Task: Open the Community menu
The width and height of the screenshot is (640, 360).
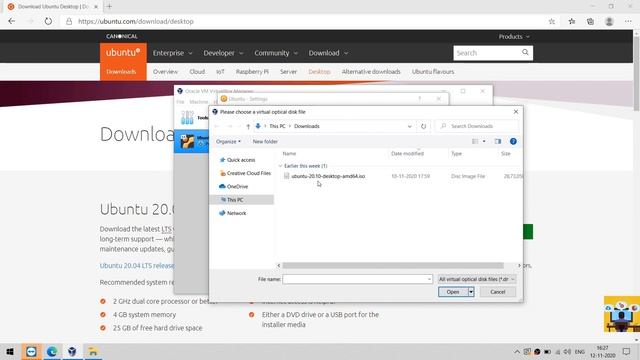Action: 276,53
